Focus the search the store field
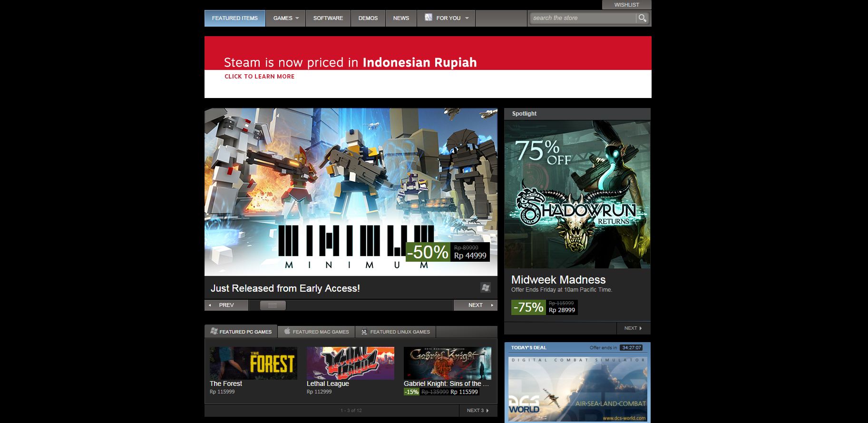 point(583,18)
